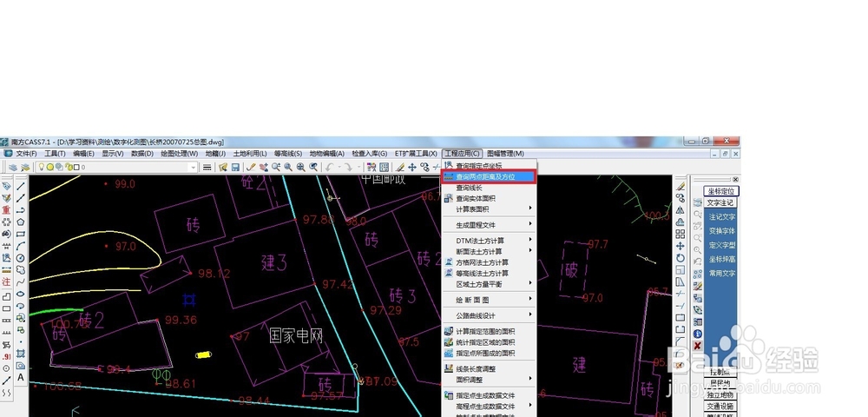Click the red X delete icon in right toolbar
The width and height of the screenshot is (868, 417).
[x=698, y=346]
